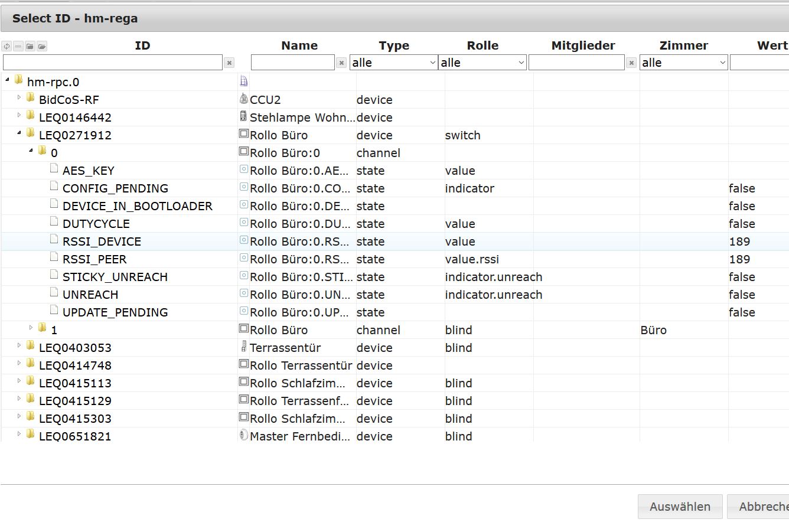Collapse the hm-rpc.0 tree node
The image size is (789, 532).
[x=7, y=79]
